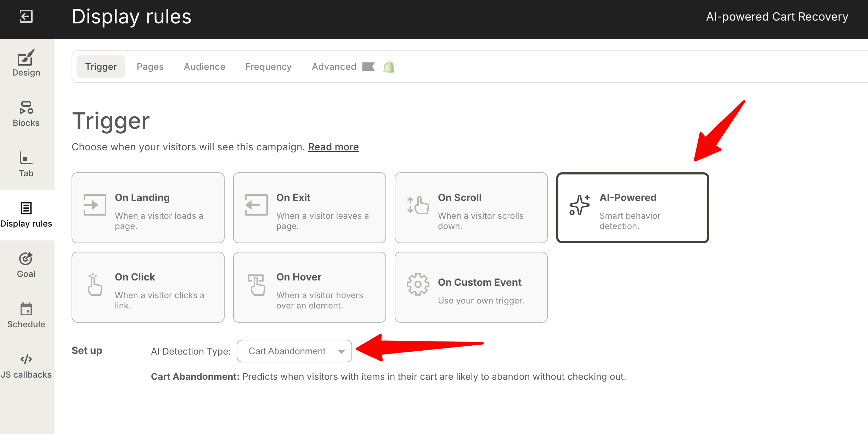Click the Cart Abandonment dropdown arrow
The image size is (868, 434).
tap(341, 351)
